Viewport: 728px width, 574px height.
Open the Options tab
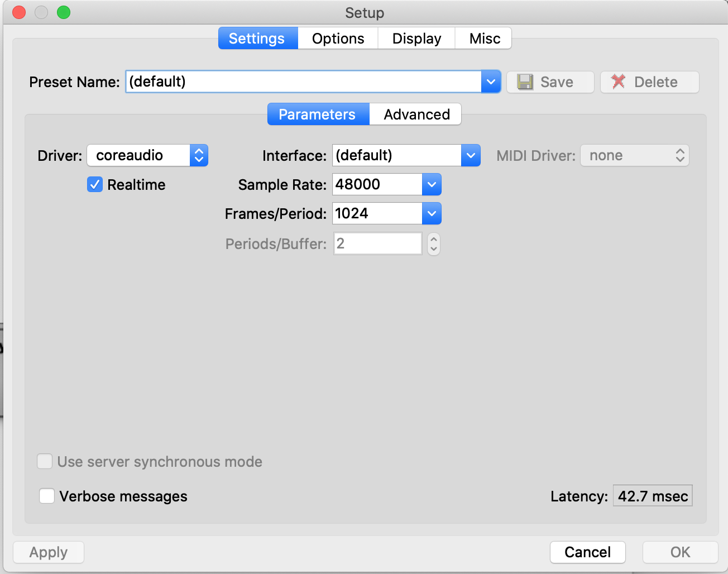338,39
